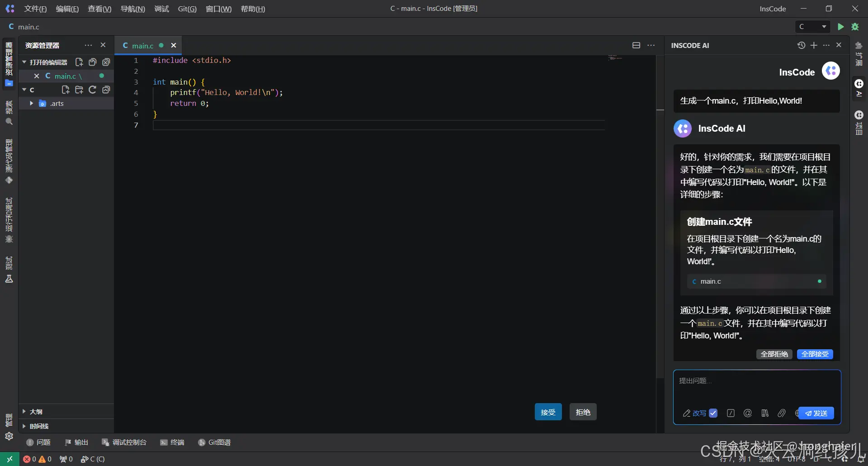Create a new untitled file in open editors
The width and height of the screenshot is (868, 466).
pos(79,62)
